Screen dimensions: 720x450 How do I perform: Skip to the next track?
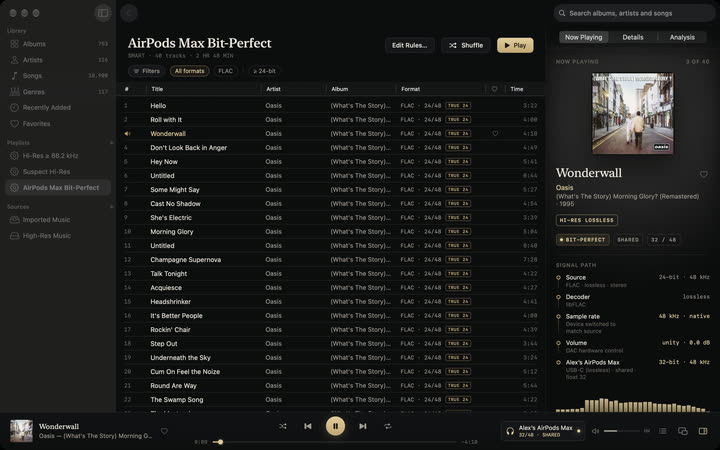point(363,426)
